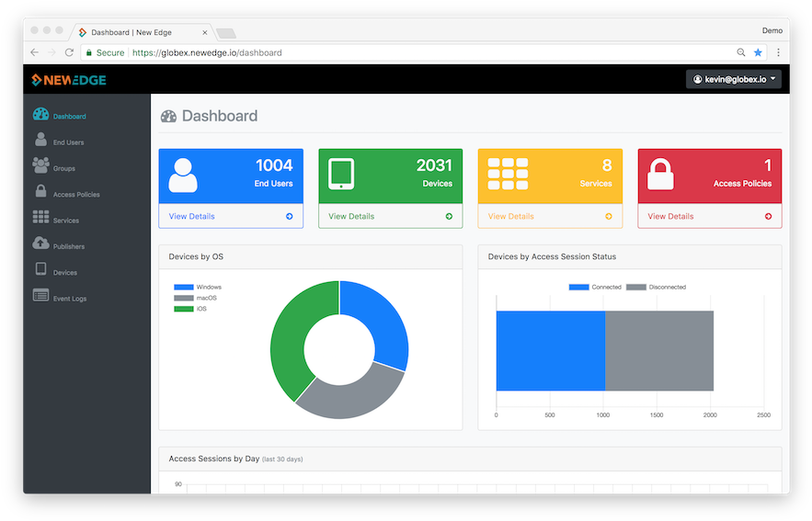Bookmark page with the star icon
Screen dimensions: 812x521
pos(758,53)
